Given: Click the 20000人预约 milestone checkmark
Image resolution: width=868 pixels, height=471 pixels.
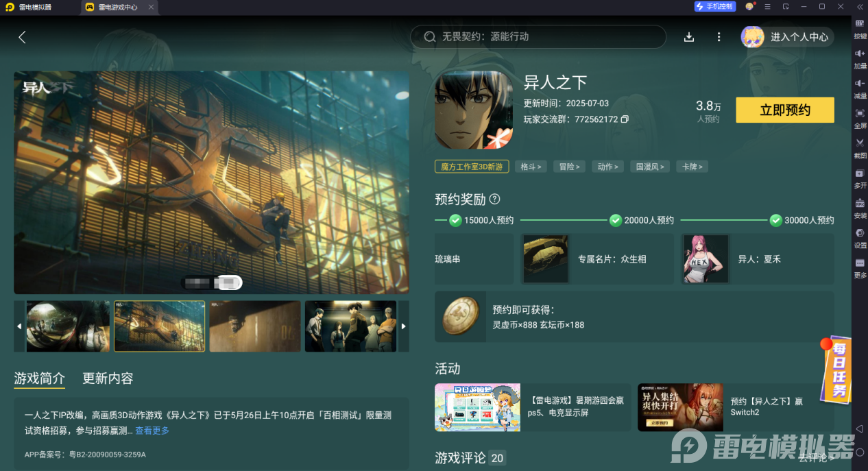Looking at the screenshot, I should tap(616, 220).
